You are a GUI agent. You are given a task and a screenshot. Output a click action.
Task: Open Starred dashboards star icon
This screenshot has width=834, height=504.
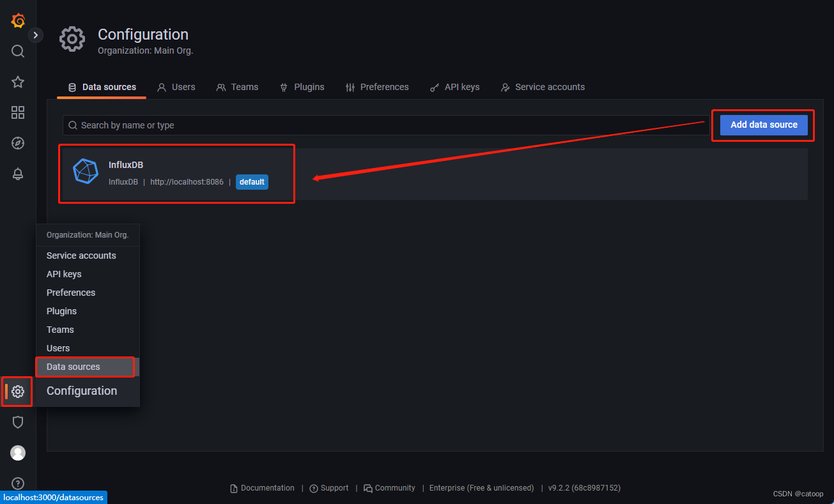click(18, 82)
